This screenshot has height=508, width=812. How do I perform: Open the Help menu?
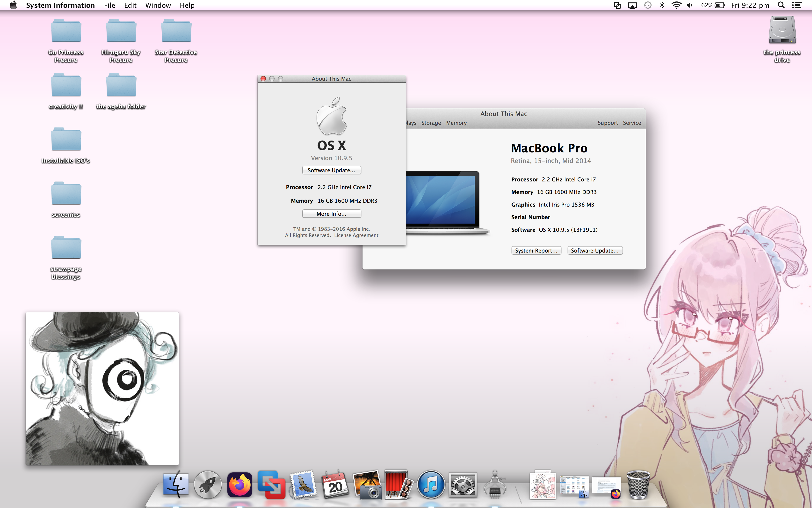click(187, 5)
